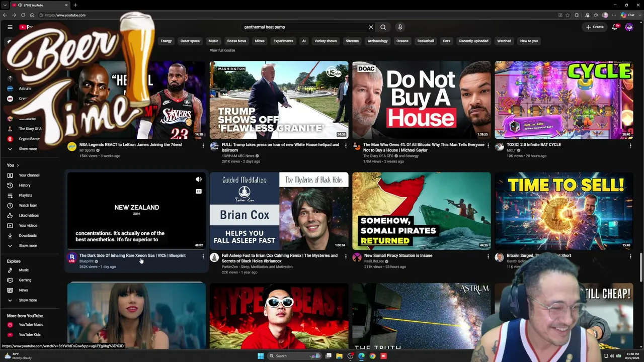Open the New Somali Piracy video title

click(x=398, y=255)
